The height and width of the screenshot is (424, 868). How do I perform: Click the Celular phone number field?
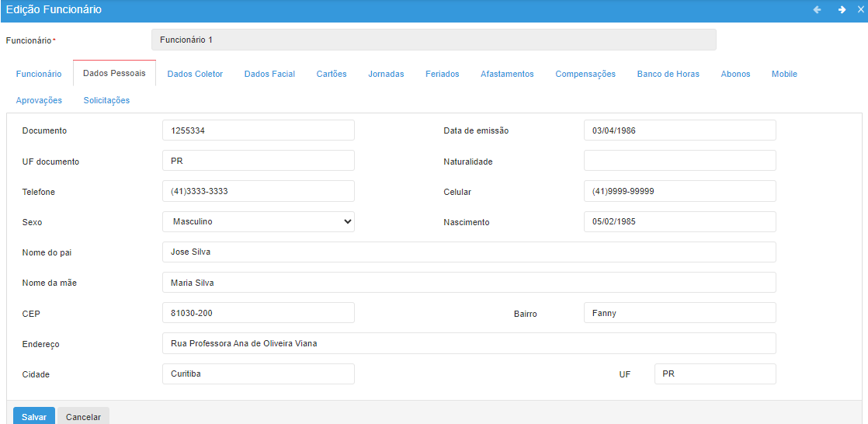[679, 191]
